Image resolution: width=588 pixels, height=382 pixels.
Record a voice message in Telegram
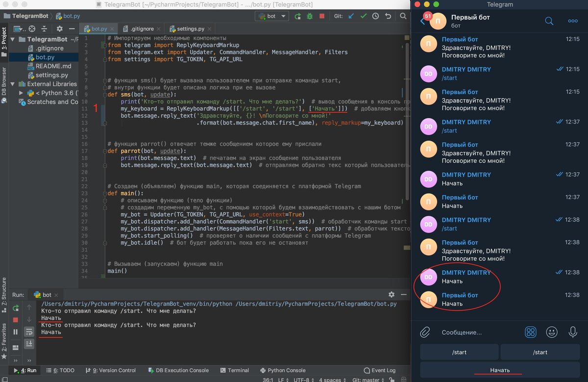[x=572, y=332]
